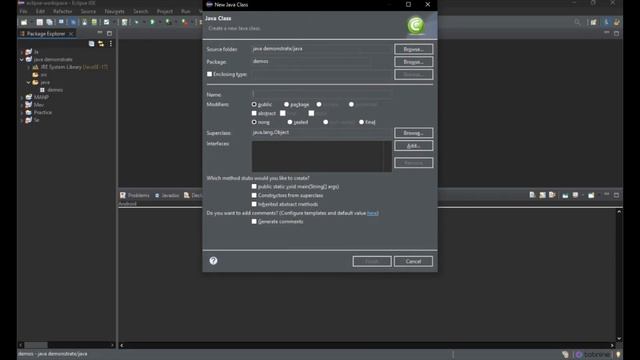Image resolution: width=640 pixels, height=360 pixels.
Task: Click the bottom panel scroll-down arrow
Action: pyautogui.click(x=619, y=339)
